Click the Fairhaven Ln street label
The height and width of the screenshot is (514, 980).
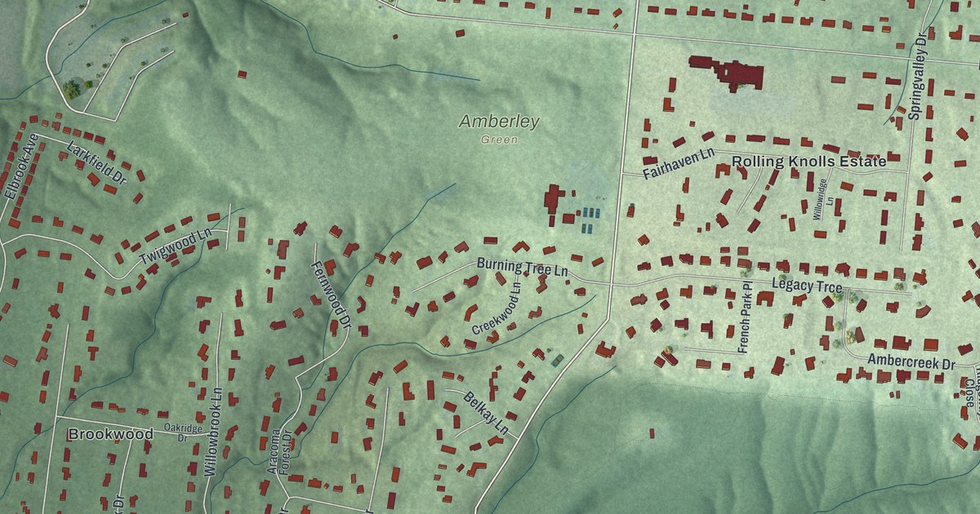click(679, 163)
